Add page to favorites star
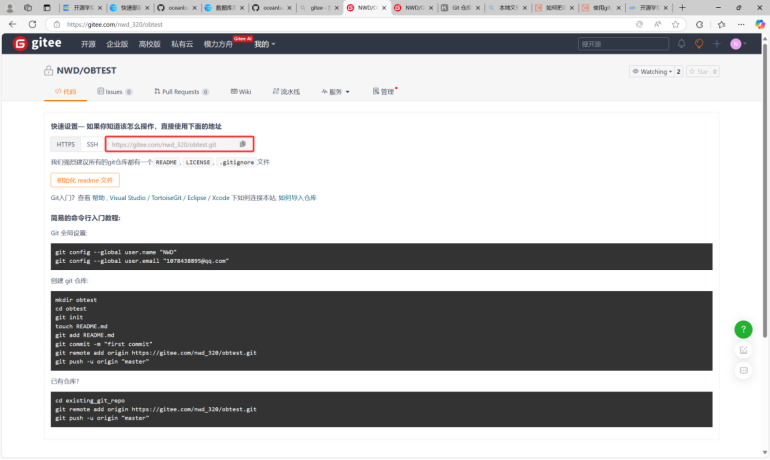This screenshot has width=770, height=460. point(675,24)
